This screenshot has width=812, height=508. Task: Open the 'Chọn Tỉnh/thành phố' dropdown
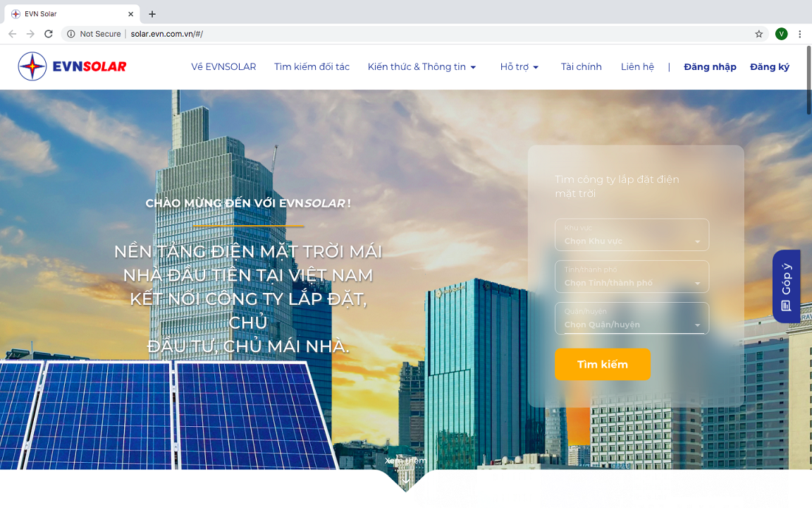[x=632, y=277]
